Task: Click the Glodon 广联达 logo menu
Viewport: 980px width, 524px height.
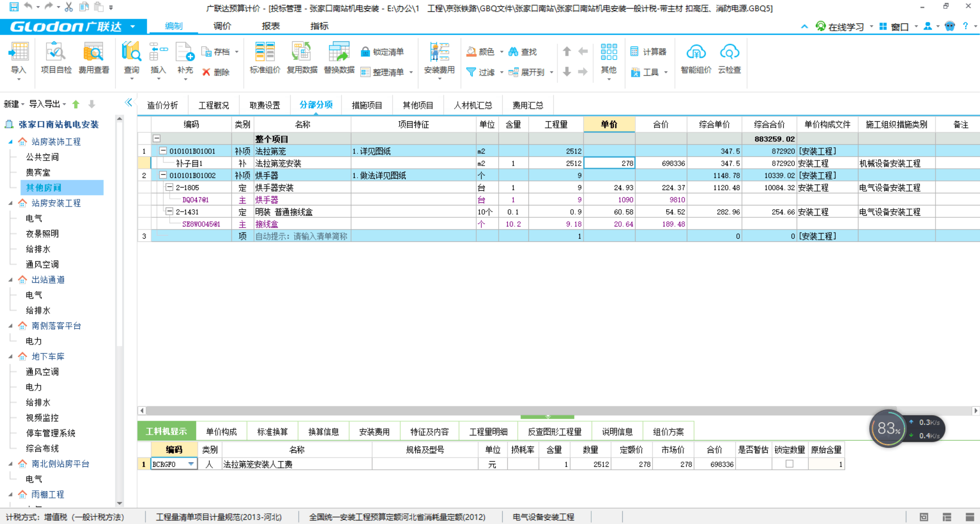Action: coord(73,27)
